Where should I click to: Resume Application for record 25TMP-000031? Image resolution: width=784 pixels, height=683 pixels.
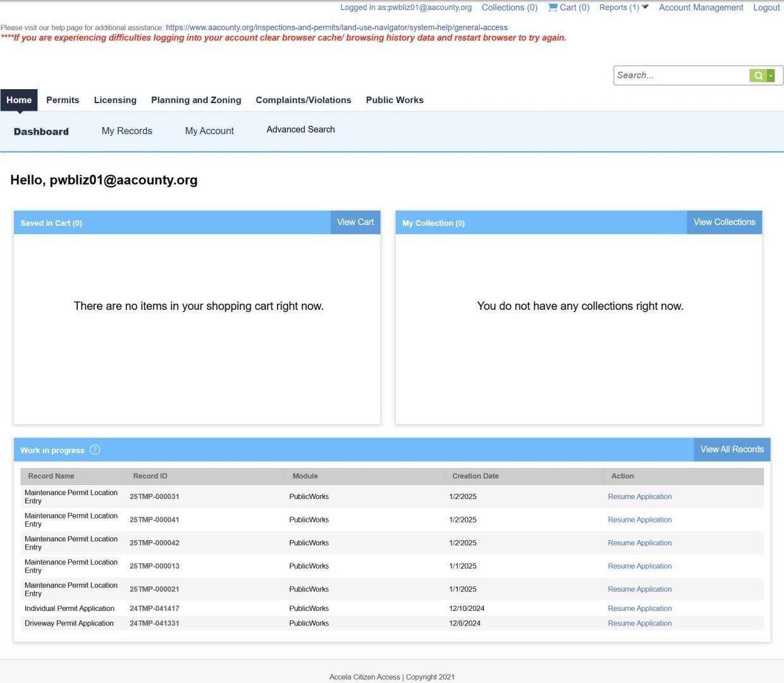(640, 496)
